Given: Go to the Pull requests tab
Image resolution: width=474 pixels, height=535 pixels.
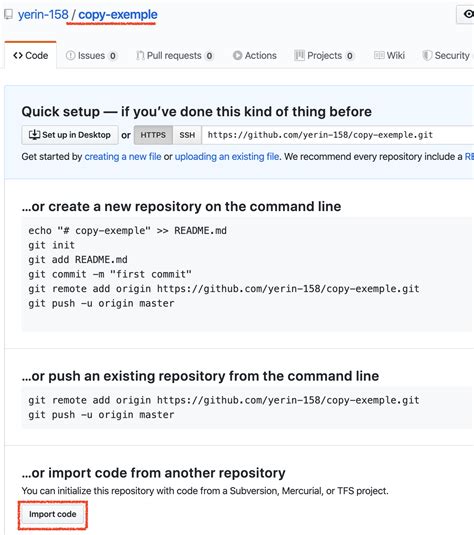Looking at the screenshot, I should pos(175,55).
